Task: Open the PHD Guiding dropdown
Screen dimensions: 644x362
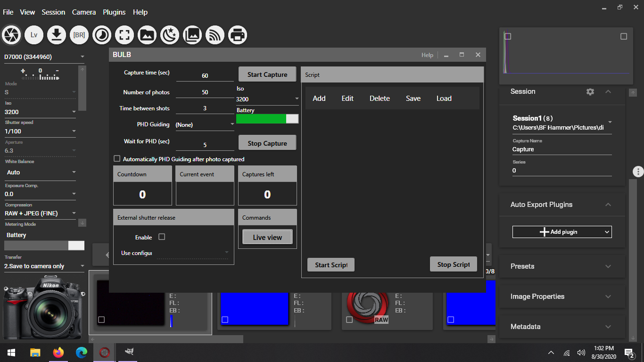Action: tap(205, 125)
